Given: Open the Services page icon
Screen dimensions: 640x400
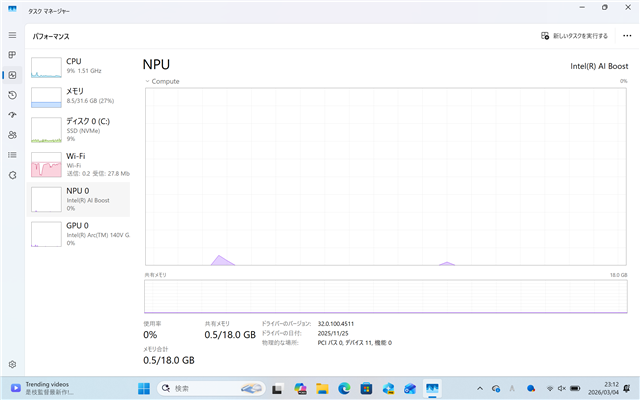Looking at the screenshot, I should point(12,175).
